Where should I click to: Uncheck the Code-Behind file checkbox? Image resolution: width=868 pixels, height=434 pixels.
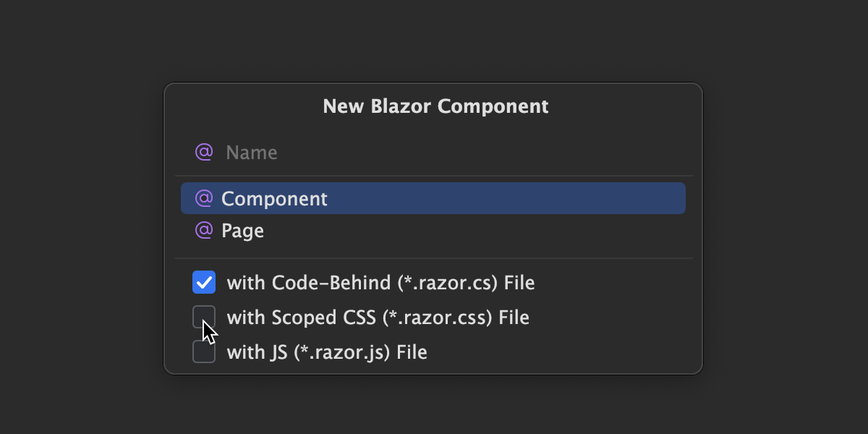(204, 282)
